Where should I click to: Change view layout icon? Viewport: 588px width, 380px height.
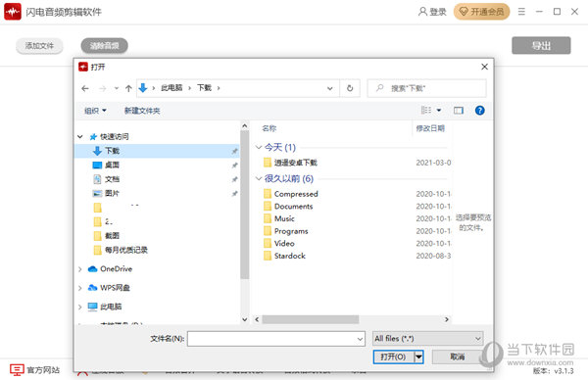[426, 110]
